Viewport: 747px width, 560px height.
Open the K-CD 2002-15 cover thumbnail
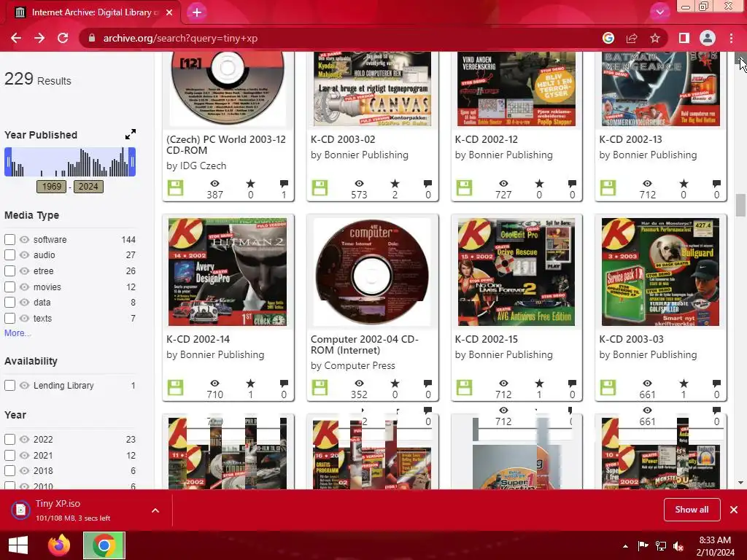pos(516,272)
